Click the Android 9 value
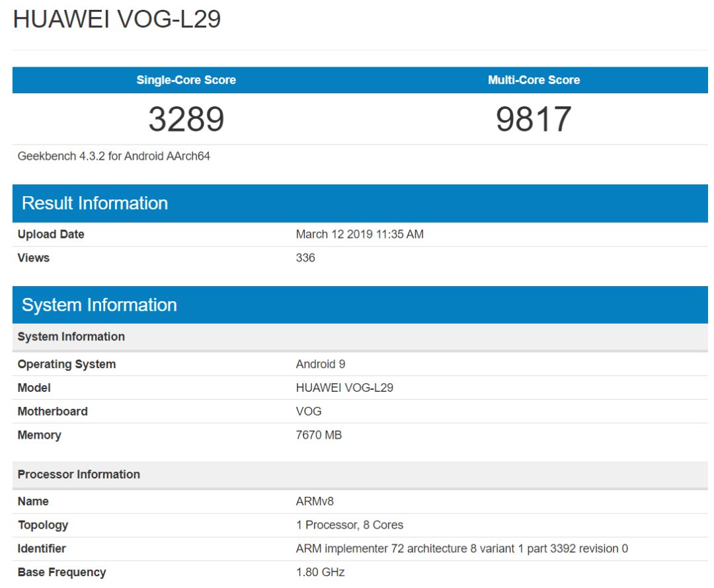The width and height of the screenshot is (714, 588). [321, 364]
